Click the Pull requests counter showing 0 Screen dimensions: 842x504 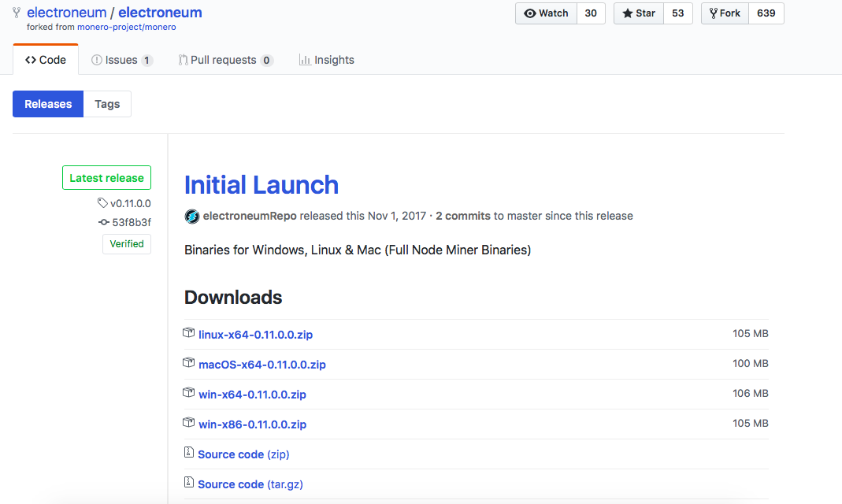[266, 61]
